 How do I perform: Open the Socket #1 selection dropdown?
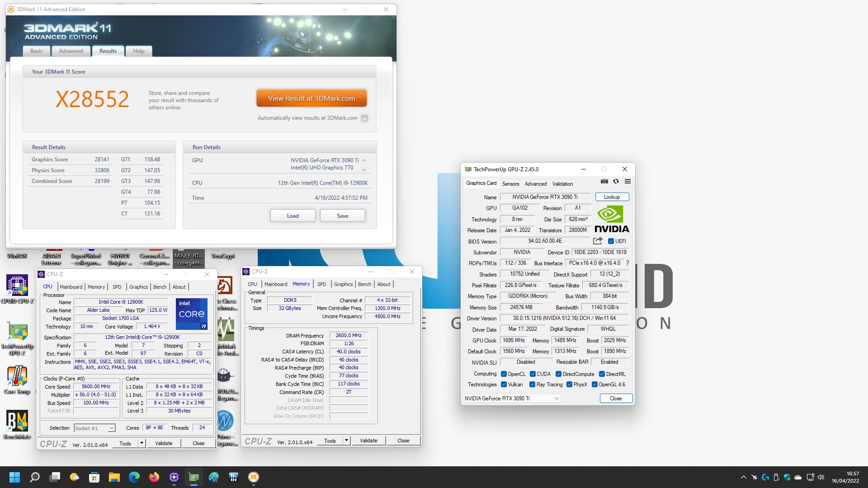pos(94,428)
